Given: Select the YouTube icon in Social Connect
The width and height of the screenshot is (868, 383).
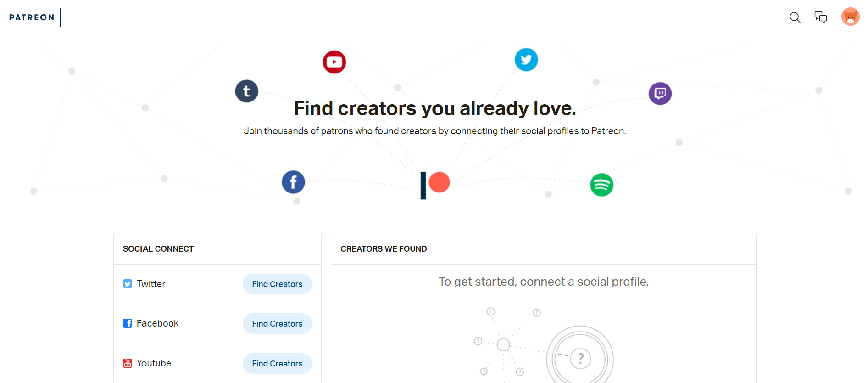Looking at the screenshot, I should coord(127,363).
